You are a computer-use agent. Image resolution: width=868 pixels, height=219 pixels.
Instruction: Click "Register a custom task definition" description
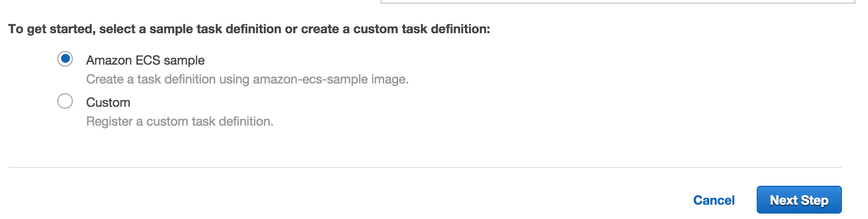pos(180,122)
